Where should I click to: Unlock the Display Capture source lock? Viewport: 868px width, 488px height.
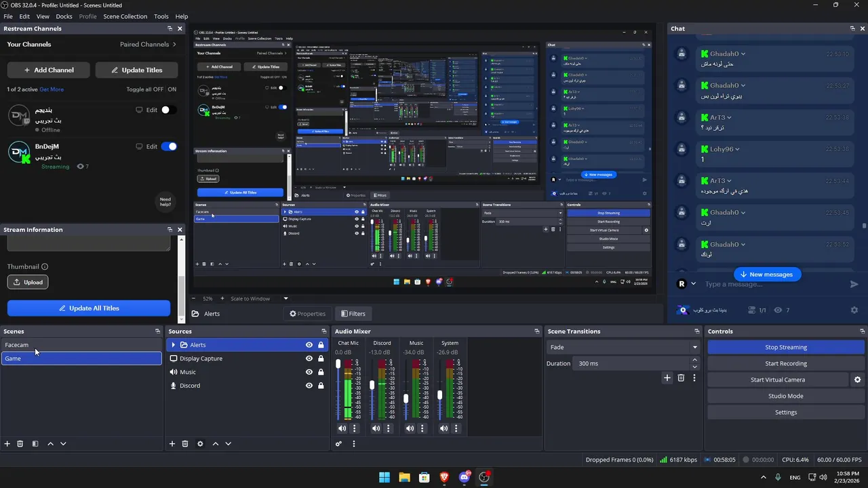pos(321,359)
